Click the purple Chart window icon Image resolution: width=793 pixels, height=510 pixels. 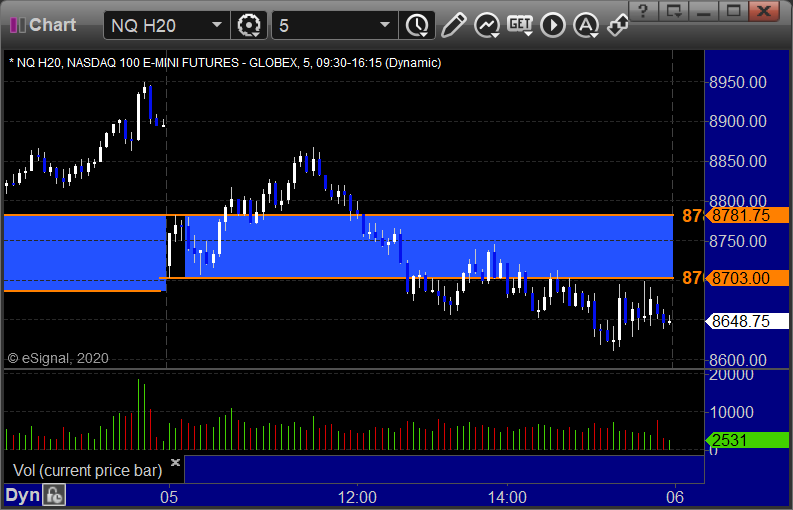click(18, 25)
